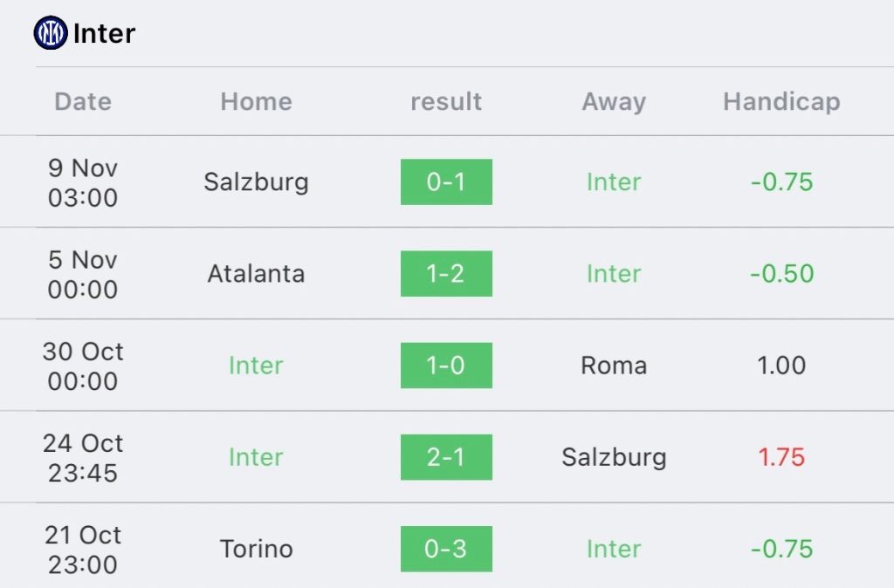Click Salzburg in the 9 Nov row
The width and height of the screenshot is (894, 588).
[256, 182]
